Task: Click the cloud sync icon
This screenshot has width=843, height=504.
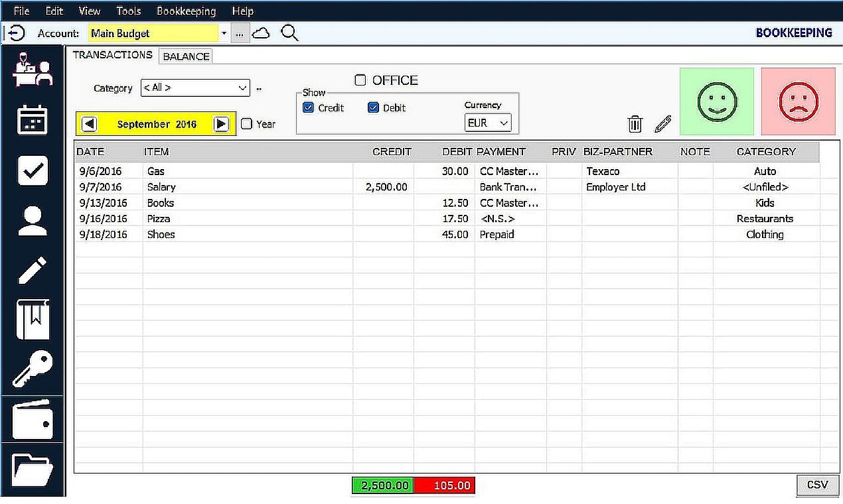Action: click(262, 33)
